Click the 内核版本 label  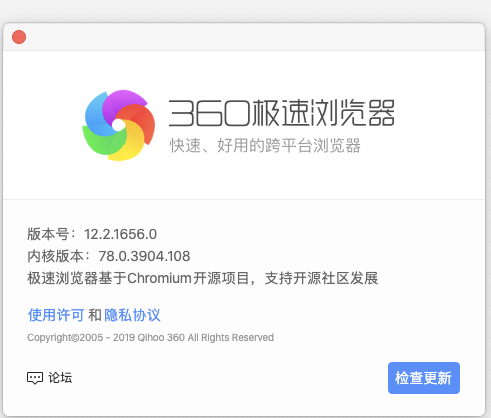click(x=55, y=256)
